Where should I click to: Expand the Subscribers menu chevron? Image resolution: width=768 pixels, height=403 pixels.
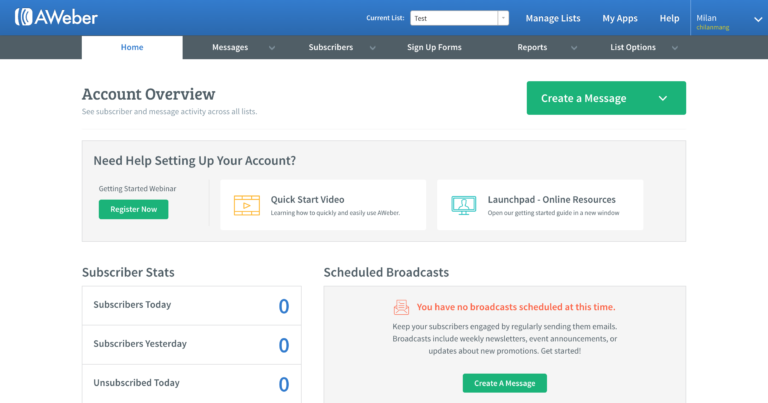click(x=373, y=48)
